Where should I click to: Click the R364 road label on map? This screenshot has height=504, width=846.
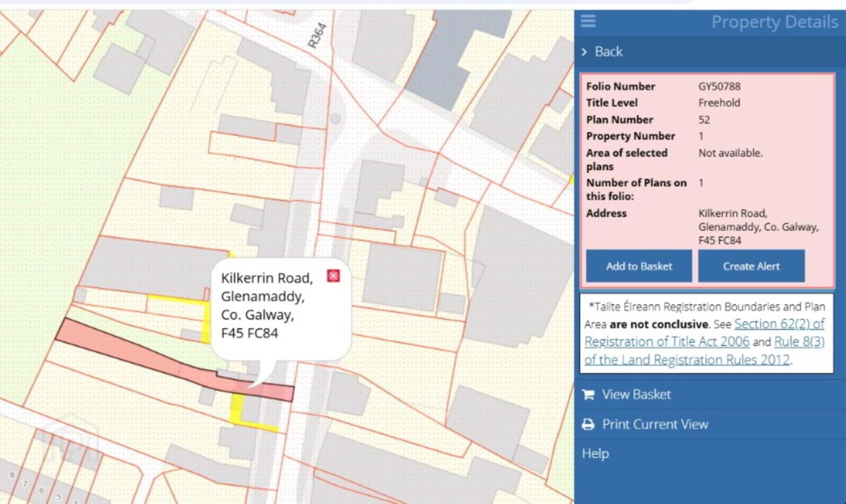pyautogui.click(x=317, y=35)
